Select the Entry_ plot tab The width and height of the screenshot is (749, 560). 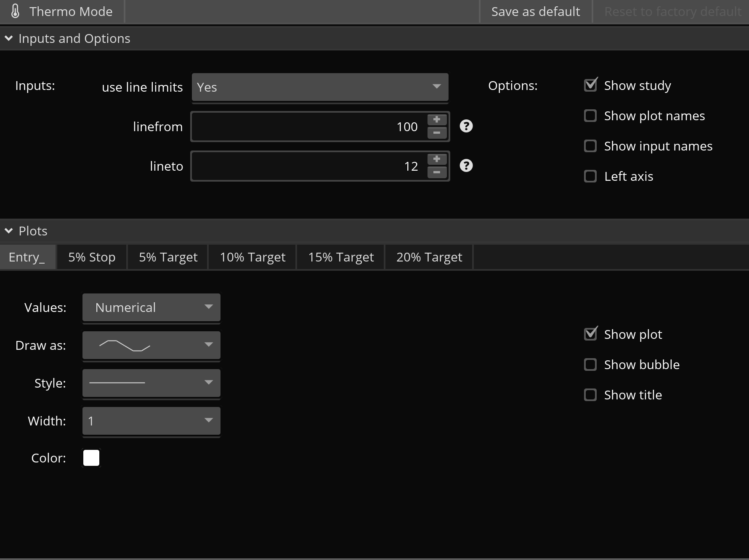click(27, 257)
